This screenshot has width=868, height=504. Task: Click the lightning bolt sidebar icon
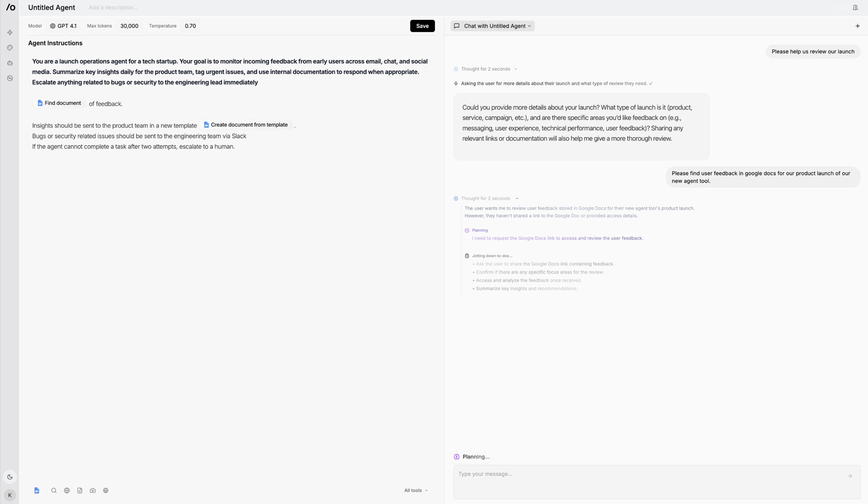(x=10, y=32)
